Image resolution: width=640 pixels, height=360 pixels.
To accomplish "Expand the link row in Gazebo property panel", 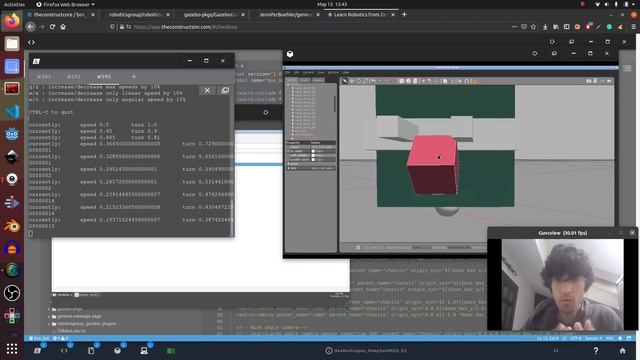I will [x=289, y=168].
